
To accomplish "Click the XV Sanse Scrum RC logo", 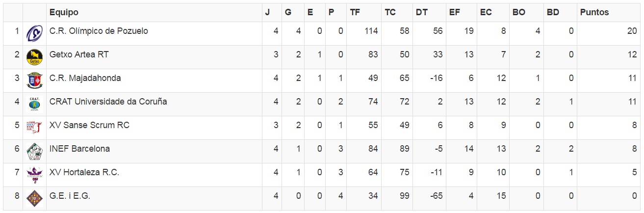I will click(x=34, y=128).
